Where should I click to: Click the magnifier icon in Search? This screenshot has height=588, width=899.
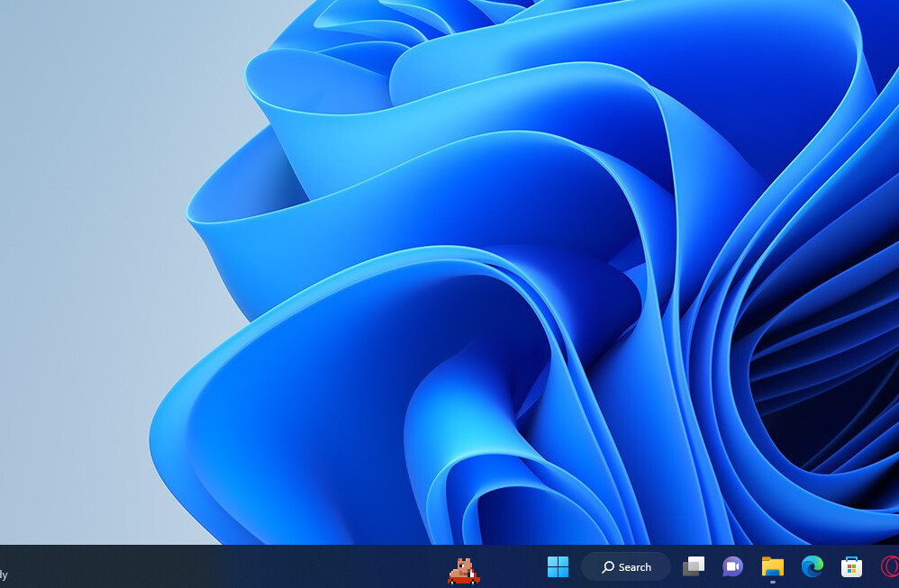[608, 567]
